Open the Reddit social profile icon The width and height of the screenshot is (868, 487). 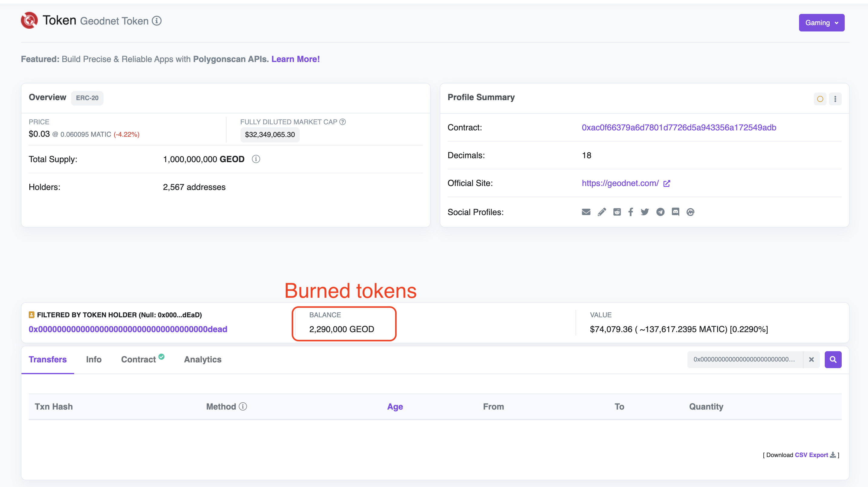pyautogui.click(x=617, y=212)
